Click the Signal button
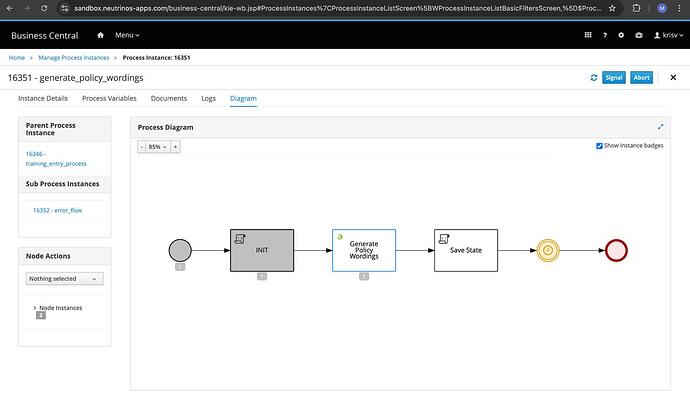The width and height of the screenshot is (690, 409). (x=613, y=77)
